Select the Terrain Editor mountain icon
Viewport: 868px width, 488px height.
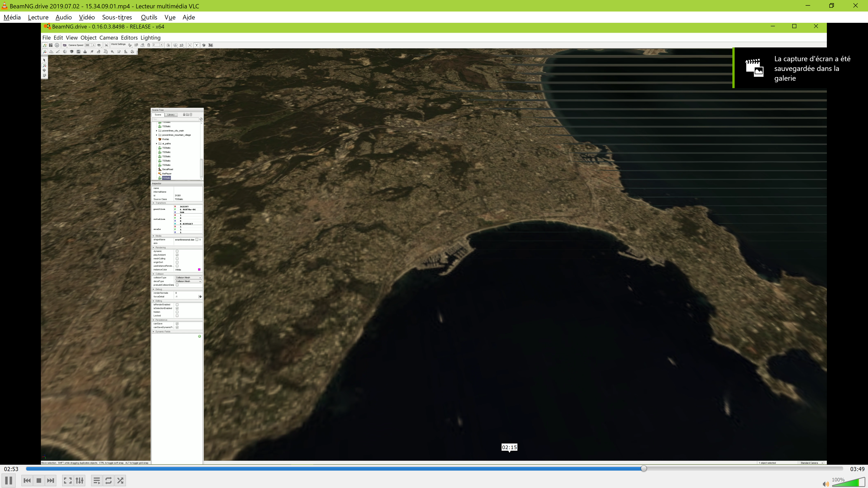(x=52, y=52)
